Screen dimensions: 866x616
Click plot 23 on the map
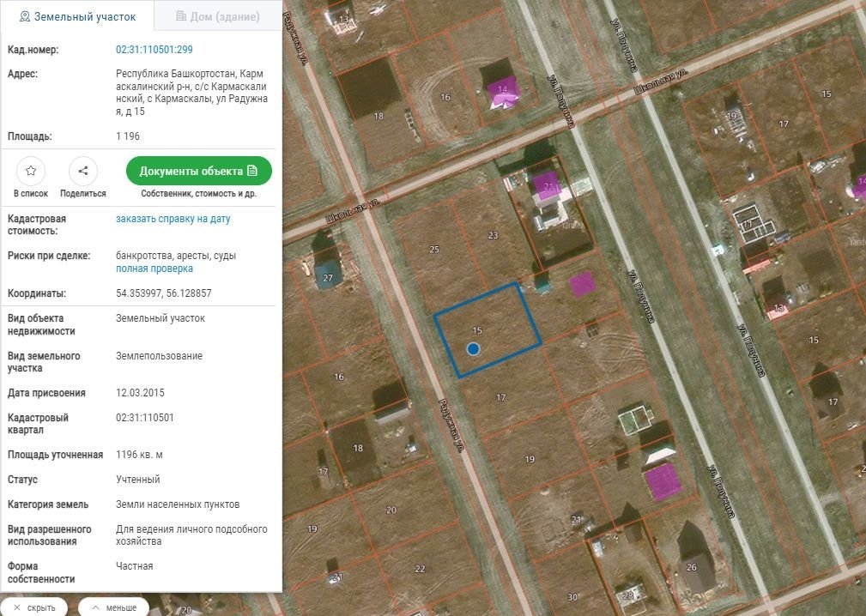tap(493, 235)
